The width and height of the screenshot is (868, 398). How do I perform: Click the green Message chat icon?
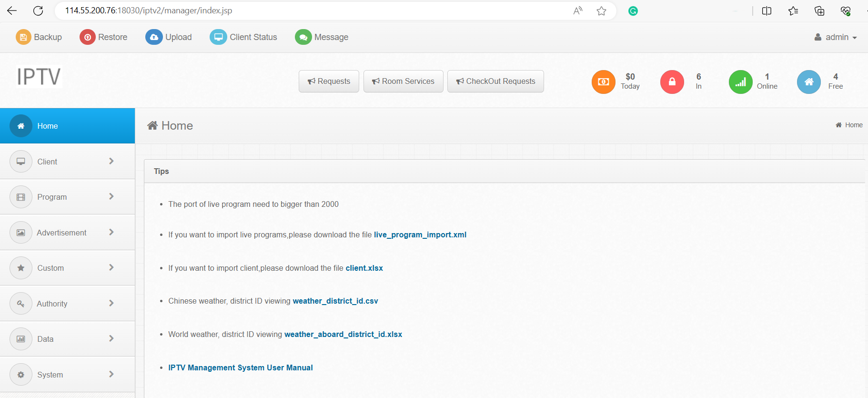click(303, 37)
